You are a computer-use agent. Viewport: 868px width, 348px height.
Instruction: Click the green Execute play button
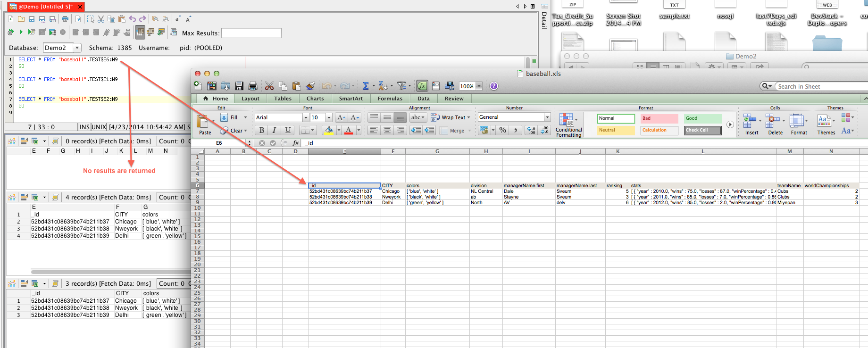tap(21, 32)
